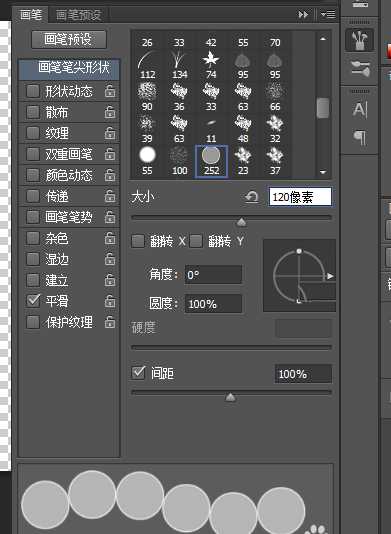Image resolution: width=391 pixels, height=534 pixels.
Task: Click the 120像素 size input field
Action: [300, 197]
